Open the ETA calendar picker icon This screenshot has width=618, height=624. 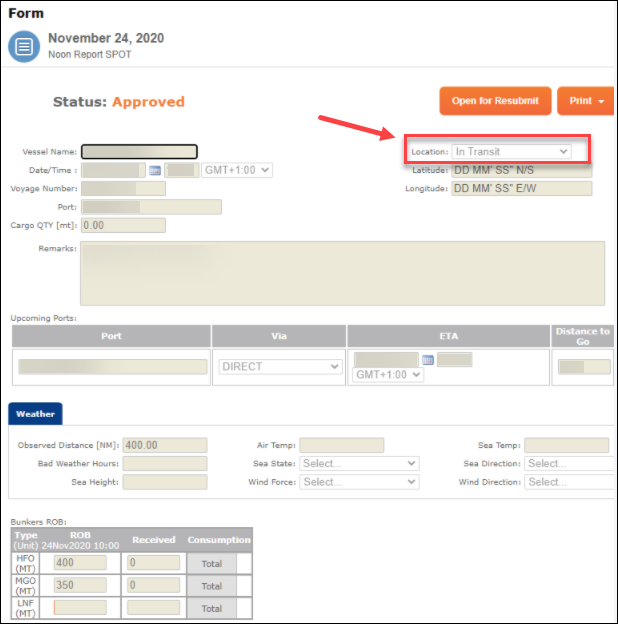[427, 360]
